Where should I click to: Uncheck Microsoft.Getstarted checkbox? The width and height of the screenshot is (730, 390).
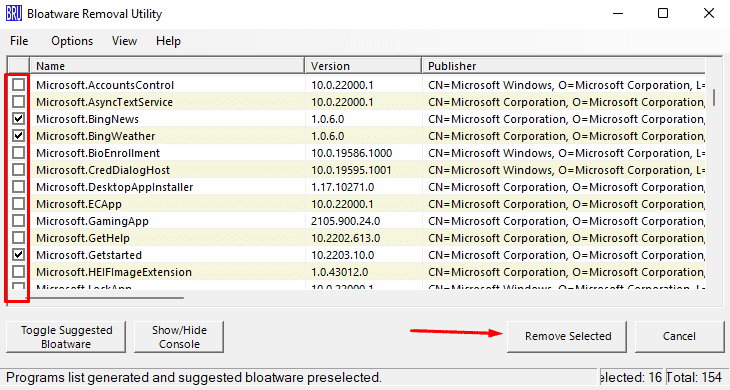coord(19,255)
